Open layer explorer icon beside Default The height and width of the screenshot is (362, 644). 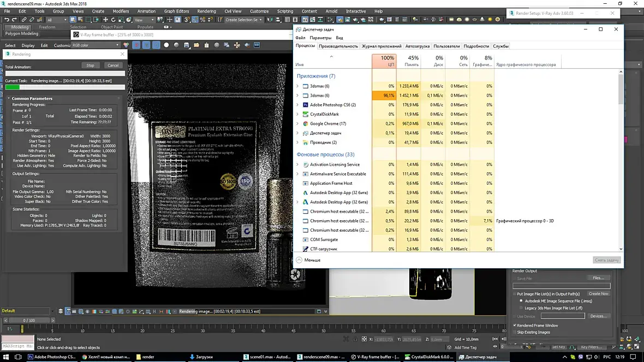click(61, 311)
